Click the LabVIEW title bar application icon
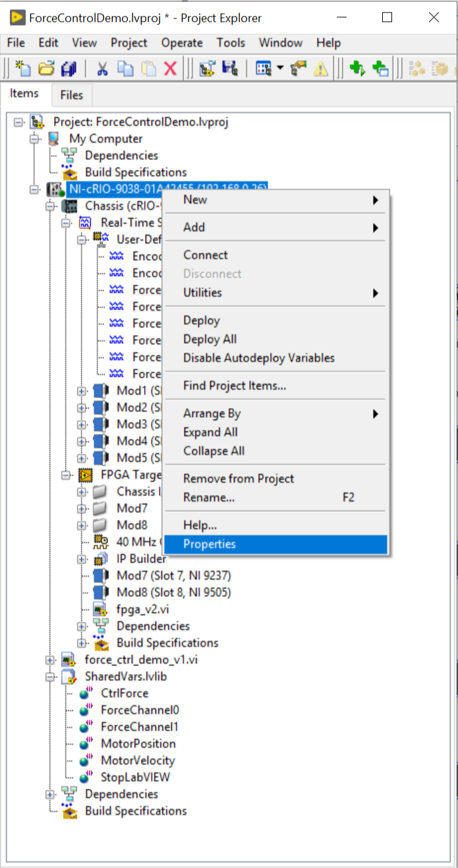 click(x=18, y=18)
